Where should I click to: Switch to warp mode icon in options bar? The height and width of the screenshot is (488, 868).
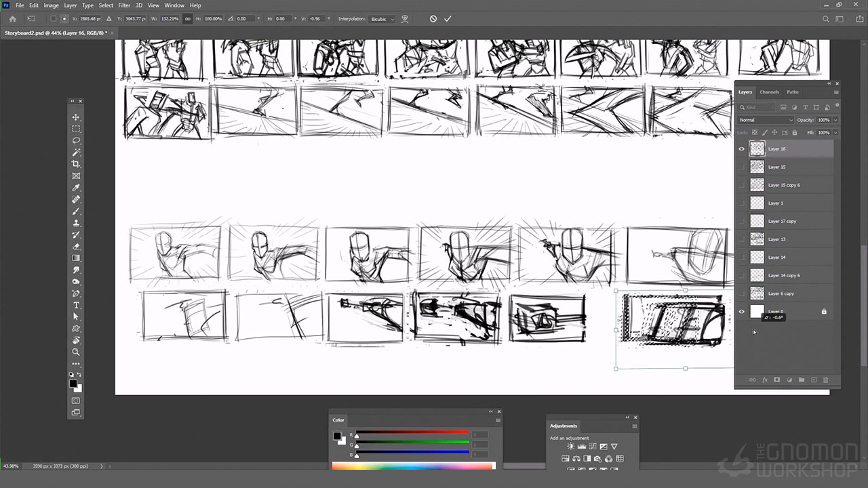(x=405, y=19)
